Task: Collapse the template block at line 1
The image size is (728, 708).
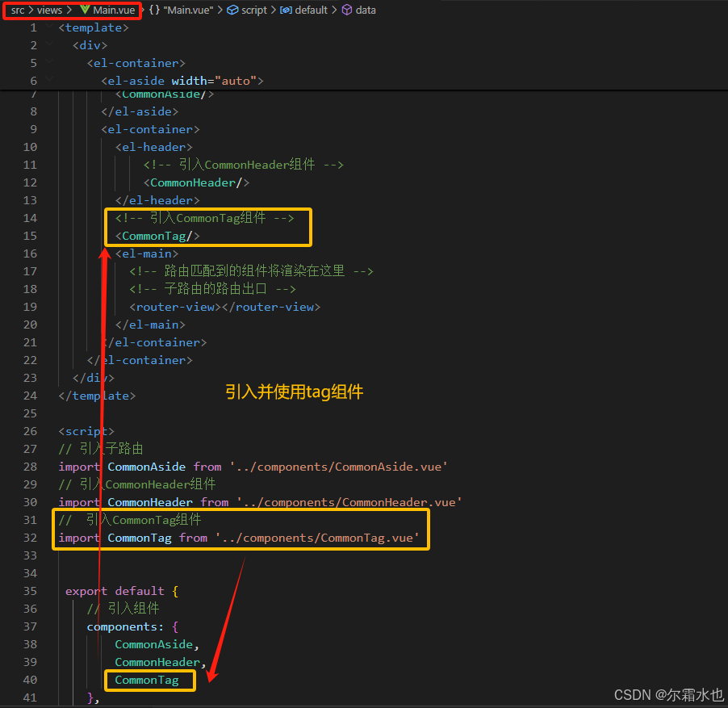Action: tap(48, 27)
